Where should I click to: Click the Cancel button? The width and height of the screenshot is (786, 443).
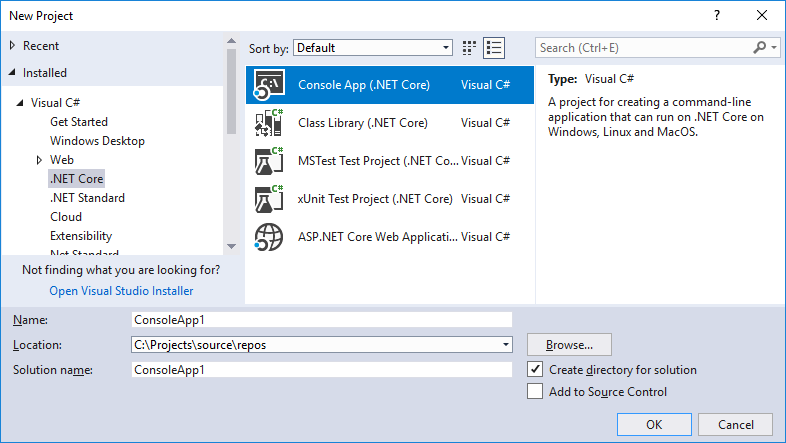[735, 424]
